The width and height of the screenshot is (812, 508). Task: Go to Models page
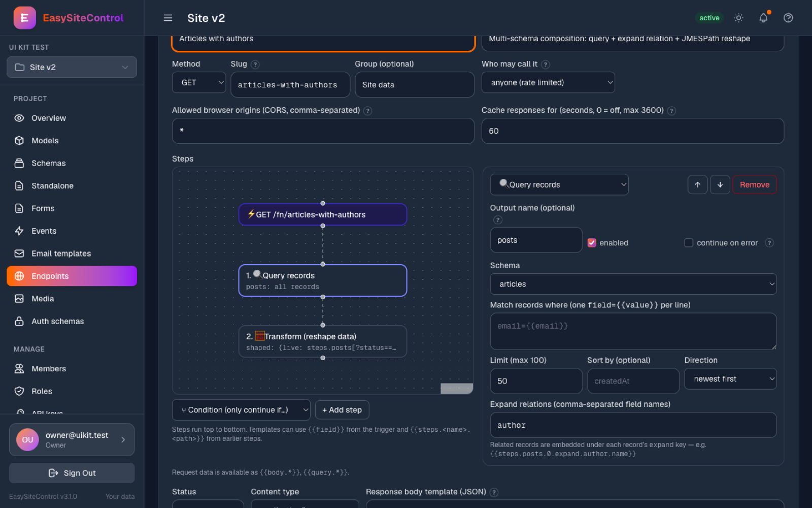click(x=72, y=141)
